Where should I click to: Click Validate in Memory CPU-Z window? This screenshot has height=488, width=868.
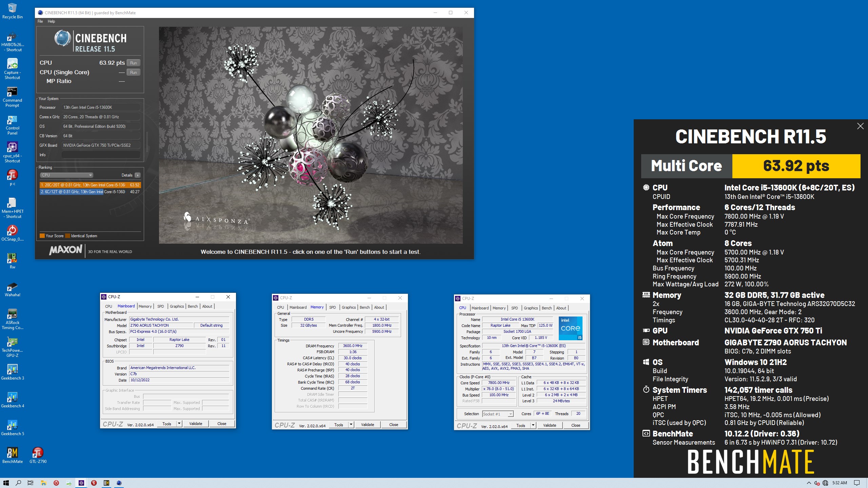pos(368,425)
